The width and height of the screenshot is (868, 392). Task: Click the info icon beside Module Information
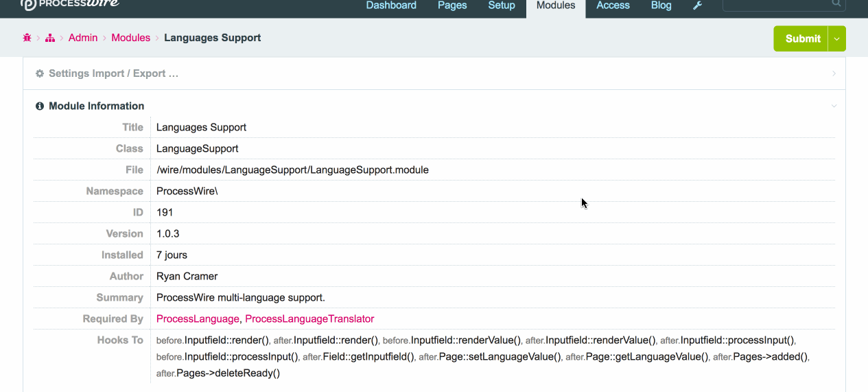point(40,106)
